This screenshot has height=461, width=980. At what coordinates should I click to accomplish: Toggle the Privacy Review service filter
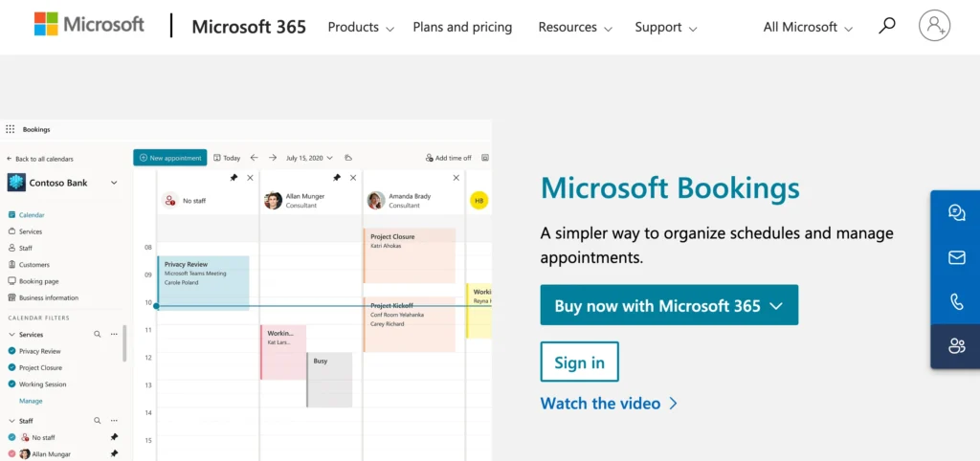pyautogui.click(x=11, y=351)
